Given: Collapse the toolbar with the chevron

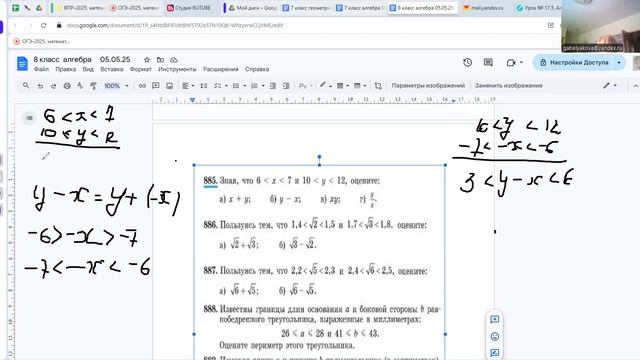Looking at the screenshot, I should (636, 86).
